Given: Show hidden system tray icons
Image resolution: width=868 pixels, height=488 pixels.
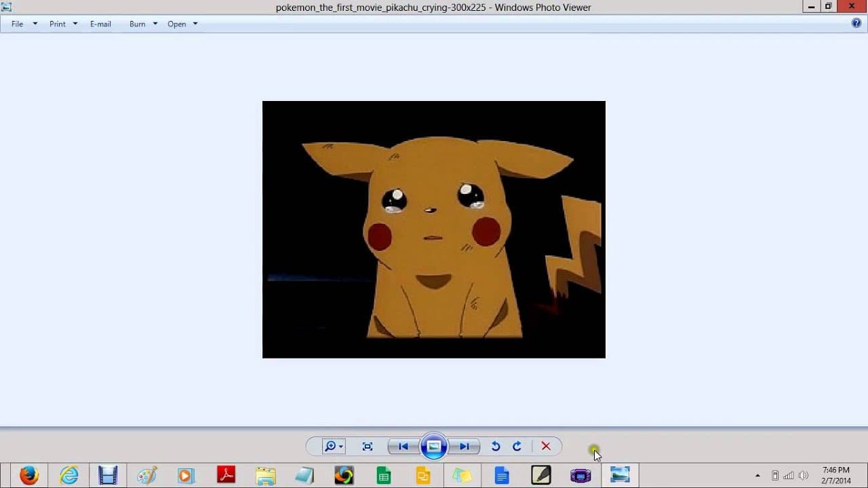Looking at the screenshot, I should coord(757,475).
